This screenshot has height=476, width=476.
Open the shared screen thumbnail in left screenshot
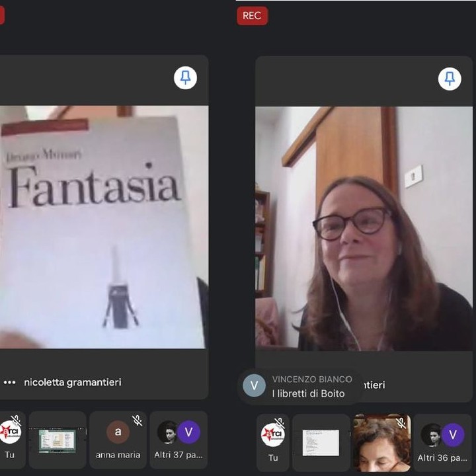point(58,440)
